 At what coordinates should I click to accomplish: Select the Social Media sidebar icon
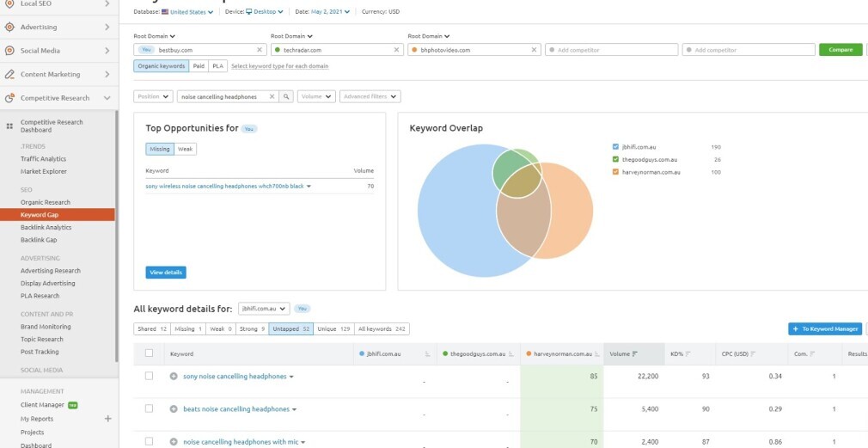(x=9, y=51)
